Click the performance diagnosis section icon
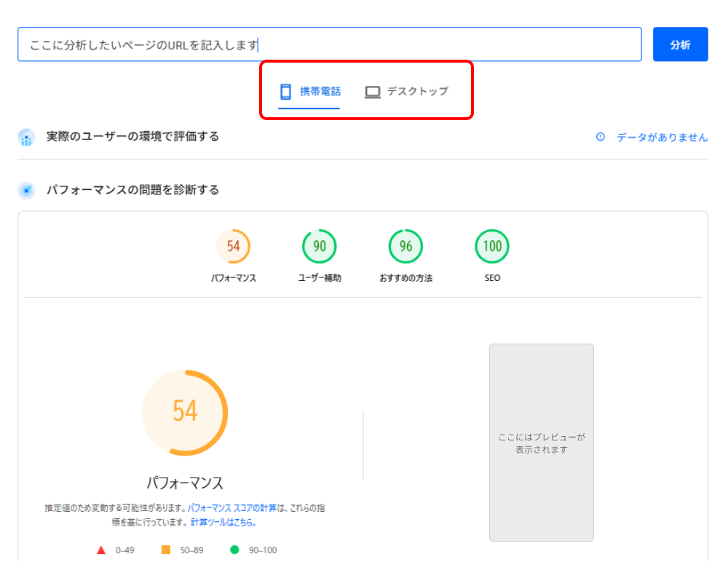 pyautogui.click(x=26, y=191)
